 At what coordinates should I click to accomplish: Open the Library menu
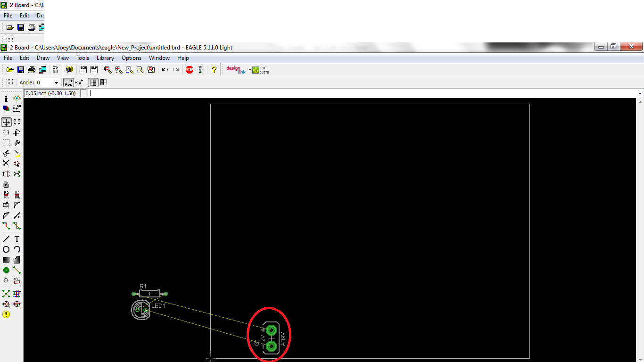pos(105,58)
